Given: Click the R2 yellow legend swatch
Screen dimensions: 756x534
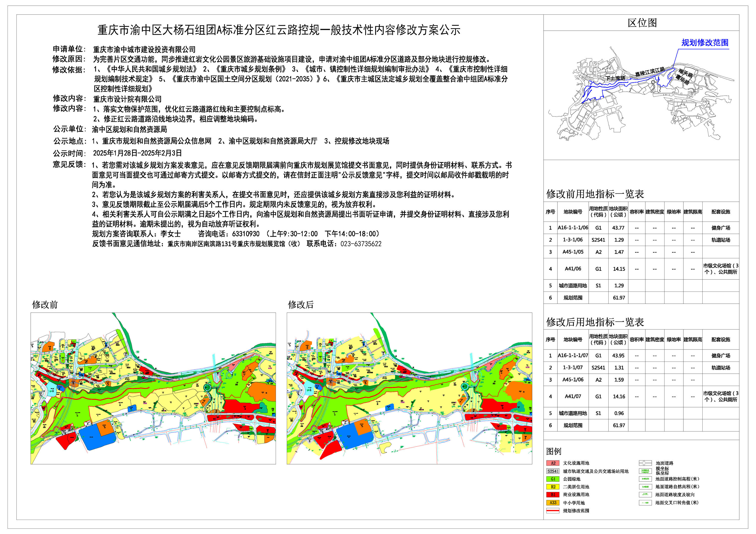Looking at the screenshot, I should tap(553, 487).
